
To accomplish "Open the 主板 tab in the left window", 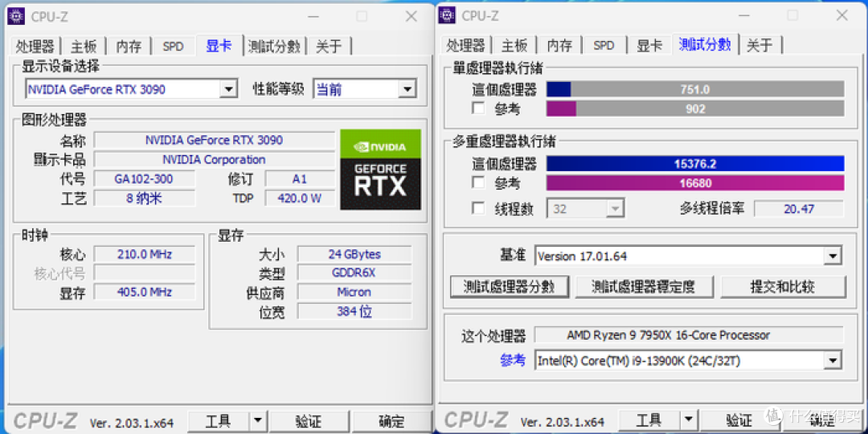I will (x=83, y=46).
